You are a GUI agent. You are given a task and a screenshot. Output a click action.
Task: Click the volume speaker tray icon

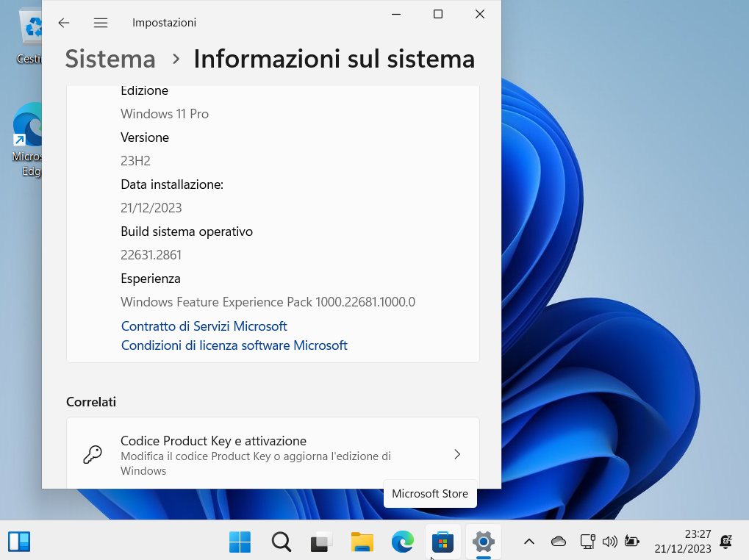click(610, 542)
